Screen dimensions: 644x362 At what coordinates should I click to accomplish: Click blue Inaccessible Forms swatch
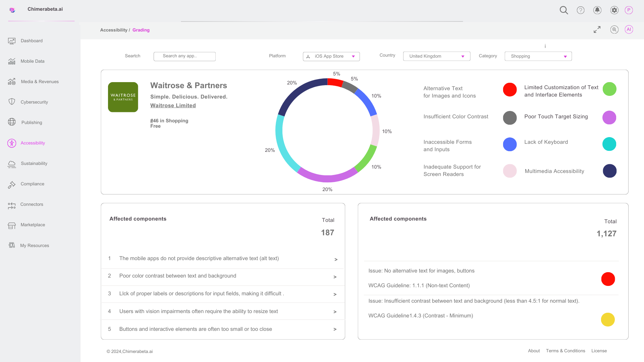pos(510,144)
